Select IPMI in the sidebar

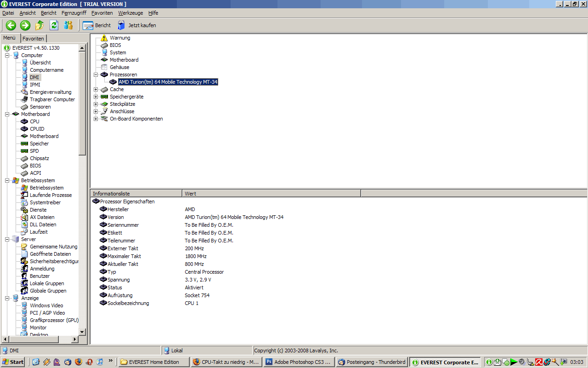tap(35, 85)
